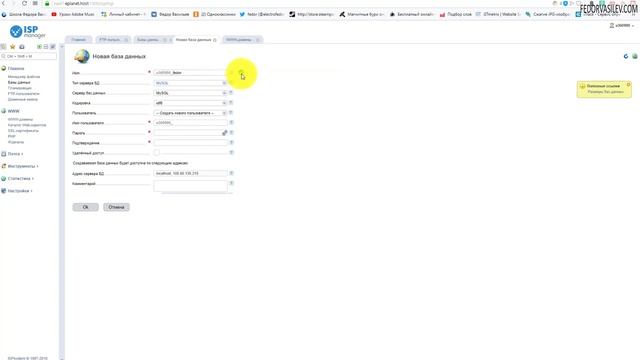Image resolution: width=640 pixels, height=360 pixels.
Task: Expand the Инструменты sidebar section
Action: click(x=23, y=166)
